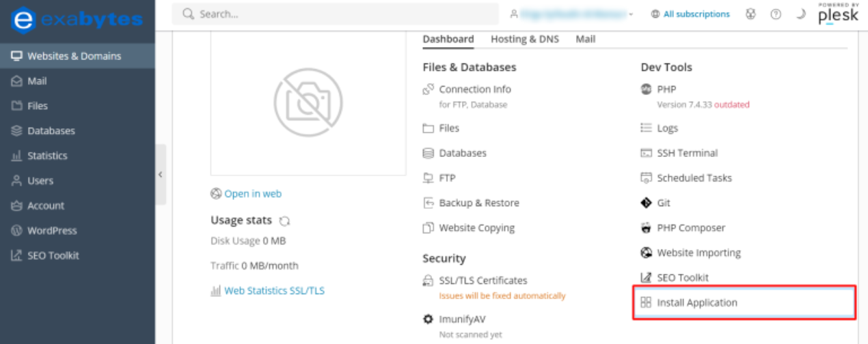The width and height of the screenshot is (868, 344).
Task: Click the SSH Terminal icon
Action: (x=646, y=153)
